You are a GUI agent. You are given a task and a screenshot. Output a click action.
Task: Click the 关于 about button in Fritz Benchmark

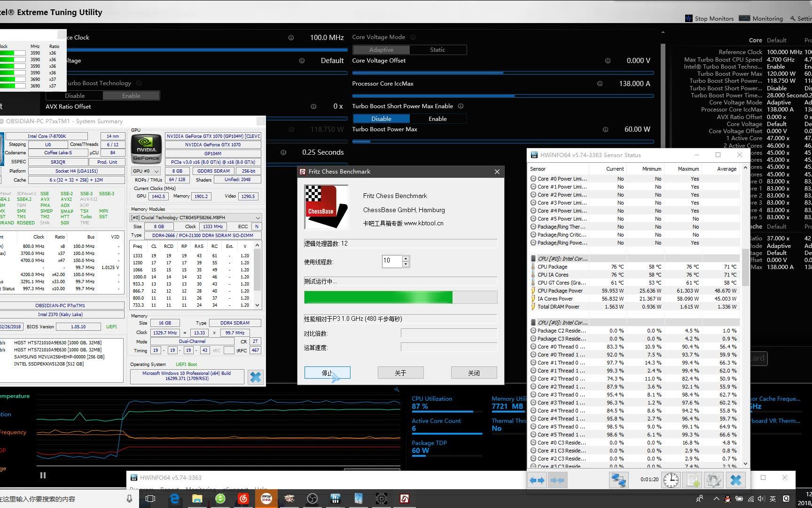400,373
